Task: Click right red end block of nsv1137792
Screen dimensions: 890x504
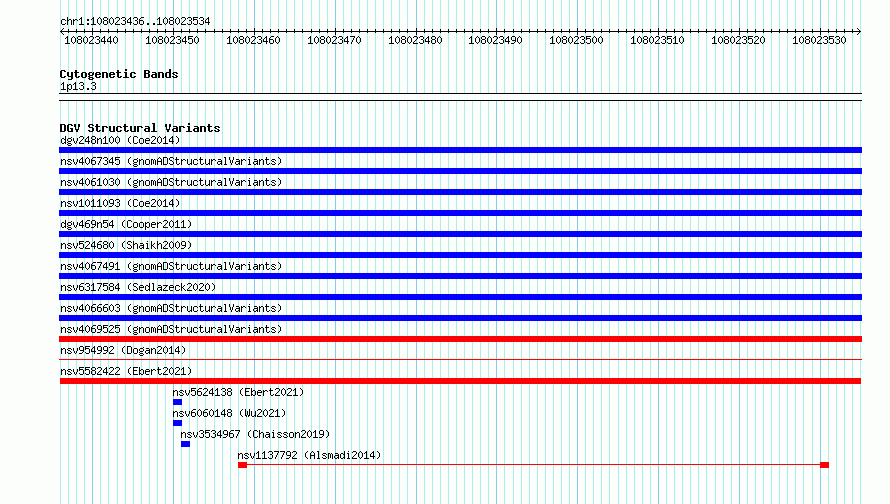Action: tap(825, 465)
